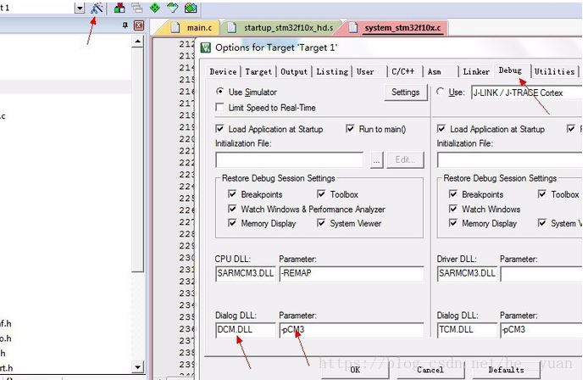Open the Target options tab
The height and width of the screenshot is (380, 588).
[258, 71]
